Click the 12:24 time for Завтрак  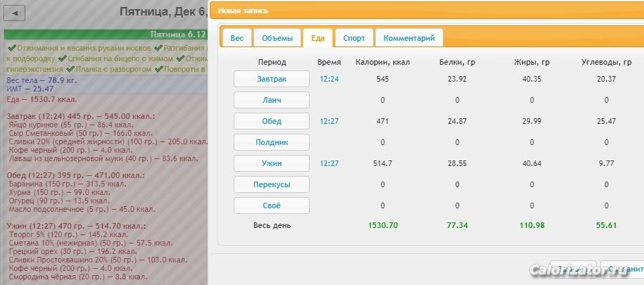[329, 79]
